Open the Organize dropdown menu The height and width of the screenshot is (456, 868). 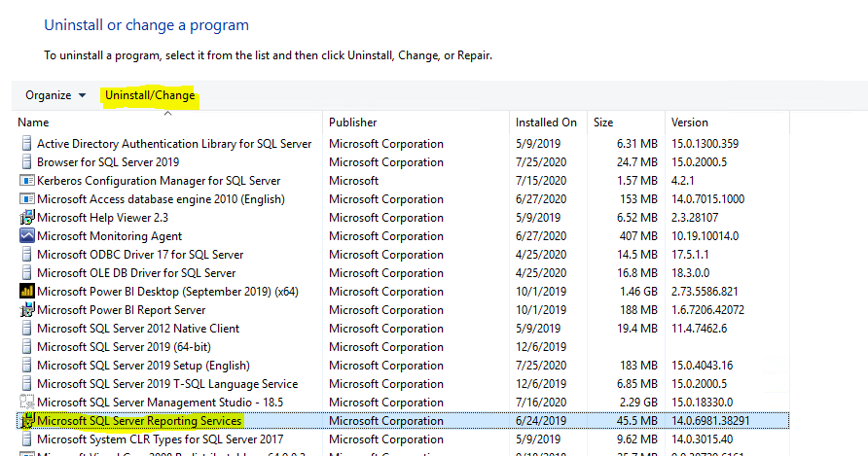[55, 95]
